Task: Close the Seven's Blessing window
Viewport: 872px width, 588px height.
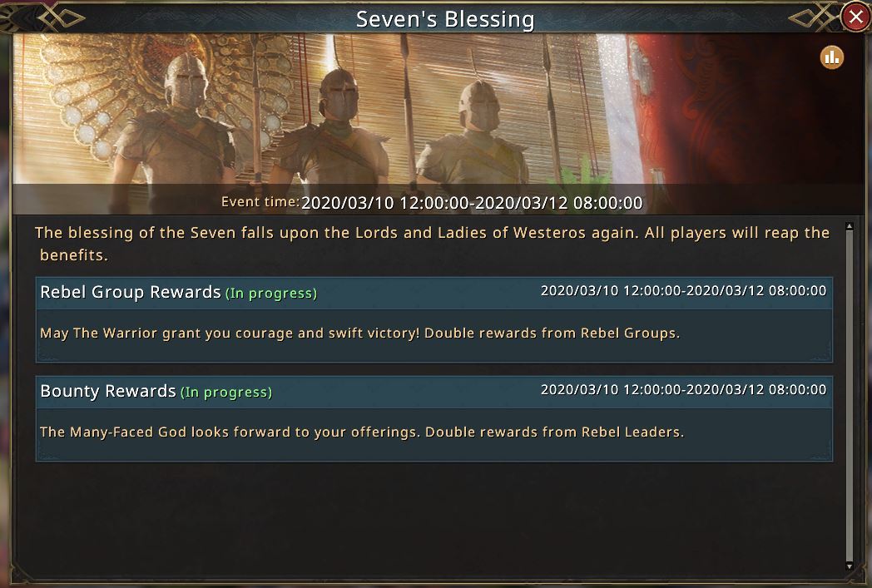Action: pyautogui.click(x=855, y=16)
